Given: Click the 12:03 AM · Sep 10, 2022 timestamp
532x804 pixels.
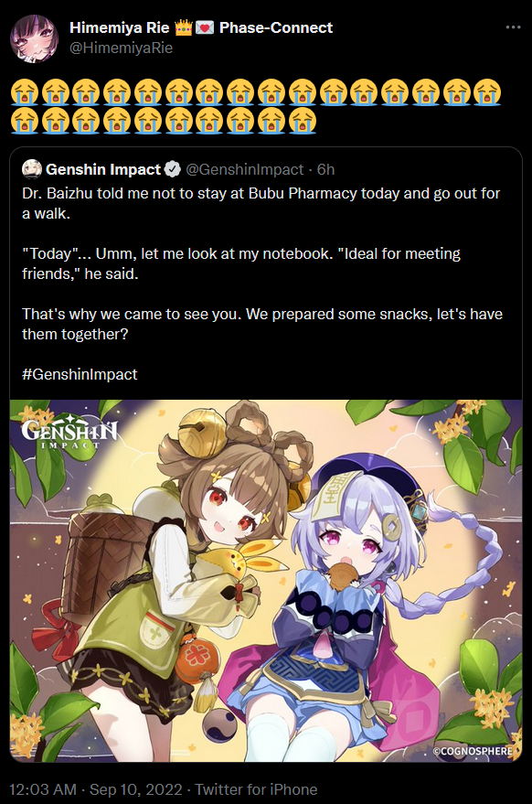Looking at the screenshot, I should (96, 789).
